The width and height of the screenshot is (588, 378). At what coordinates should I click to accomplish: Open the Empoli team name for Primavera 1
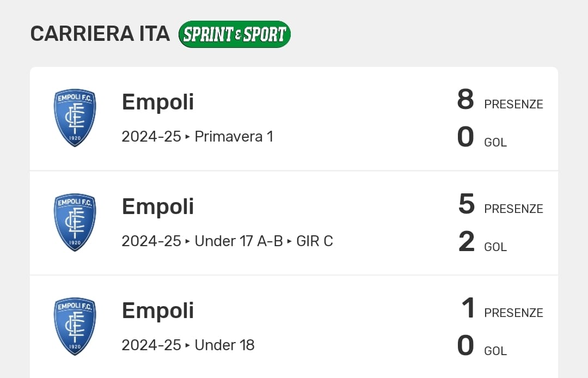point(158,102)
